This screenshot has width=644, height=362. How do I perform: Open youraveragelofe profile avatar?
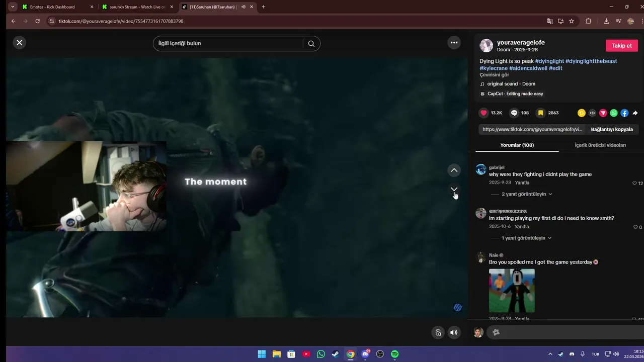pyautogui.click(x=486, y=46)
